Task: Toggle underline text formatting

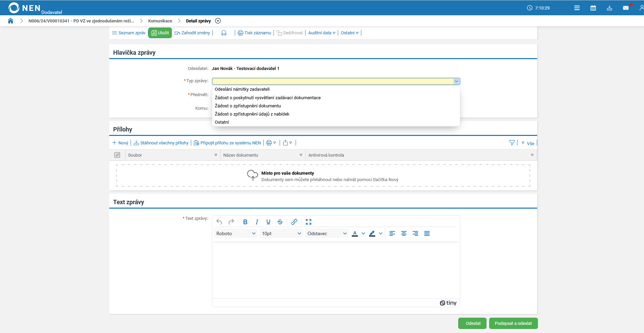Action: point(268,222)
